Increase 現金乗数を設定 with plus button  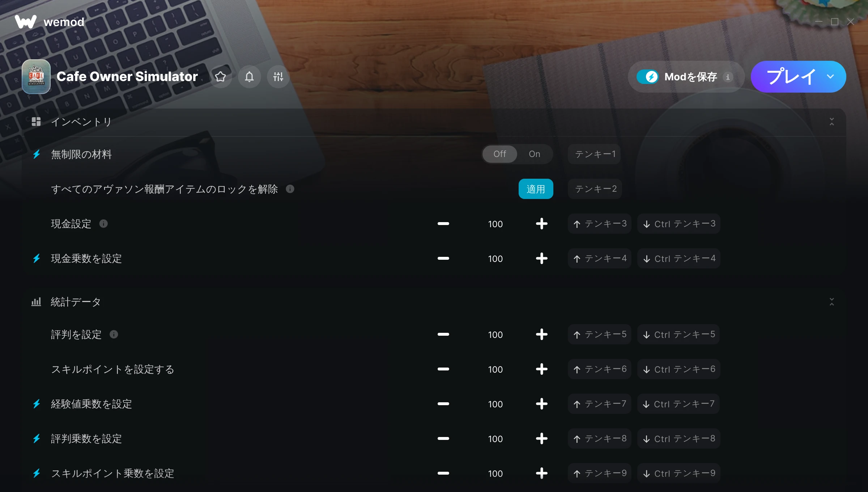541,258
